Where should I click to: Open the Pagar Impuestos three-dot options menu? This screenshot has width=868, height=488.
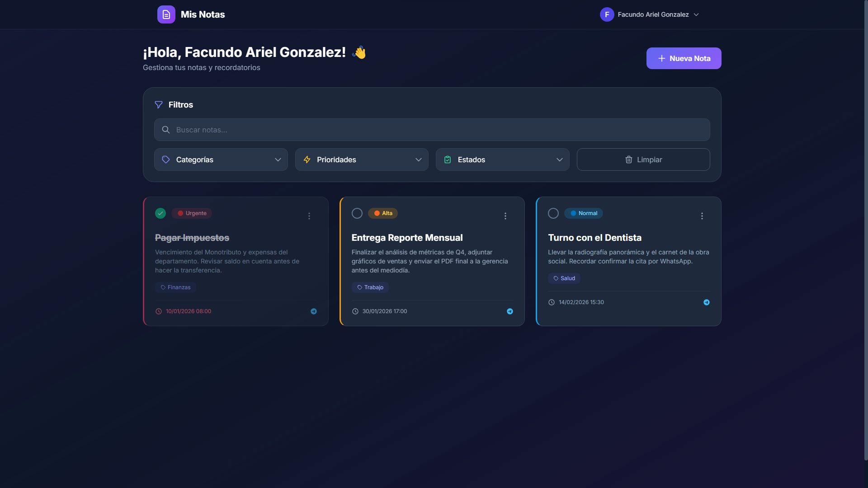pyautogui.click(x=309, y=216)
